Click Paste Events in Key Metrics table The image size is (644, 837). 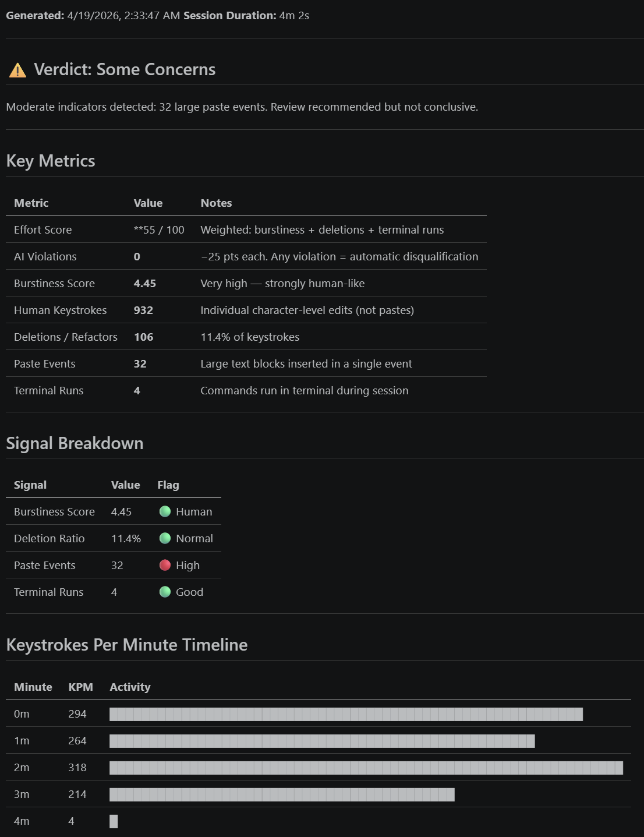coord(45,363)
